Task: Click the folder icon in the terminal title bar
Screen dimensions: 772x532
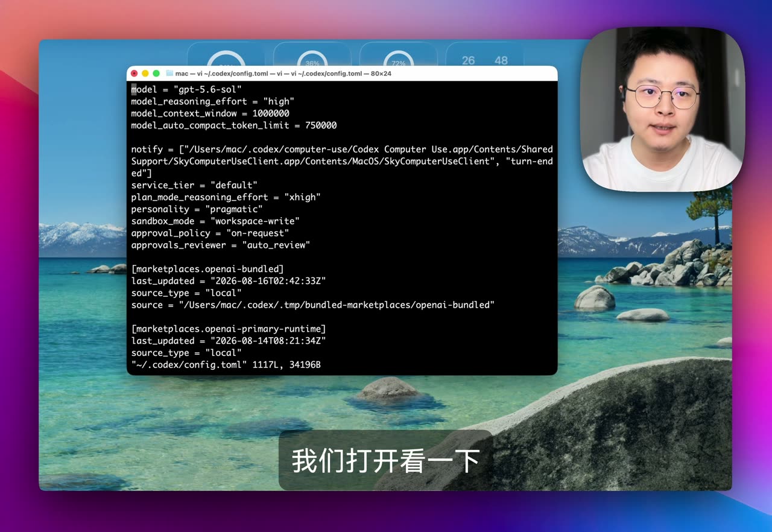Action: point(169,74)
